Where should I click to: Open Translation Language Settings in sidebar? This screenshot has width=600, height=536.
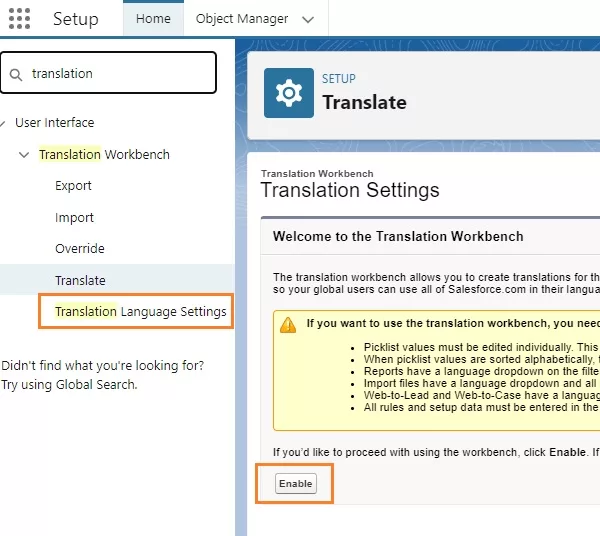click(140, 312)
